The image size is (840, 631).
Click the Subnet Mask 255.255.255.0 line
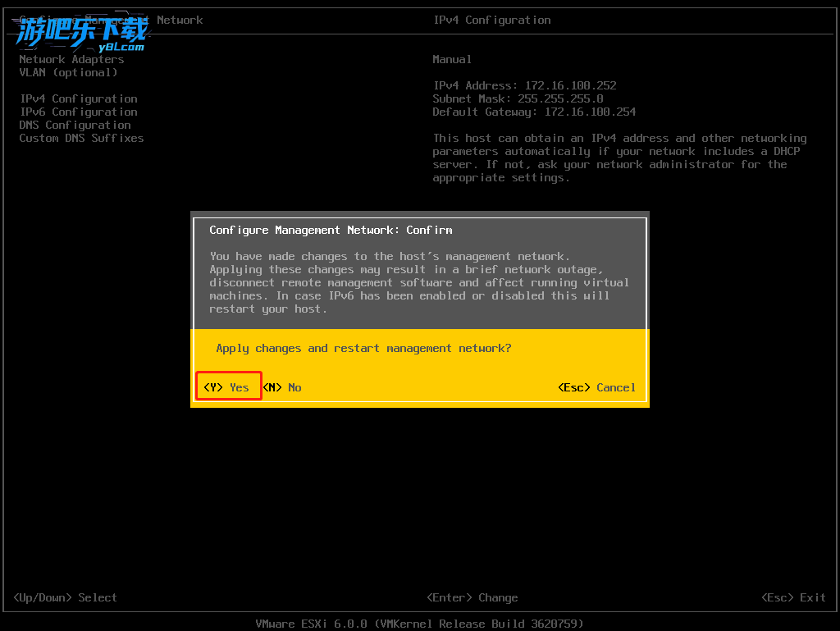click(518, 98)
